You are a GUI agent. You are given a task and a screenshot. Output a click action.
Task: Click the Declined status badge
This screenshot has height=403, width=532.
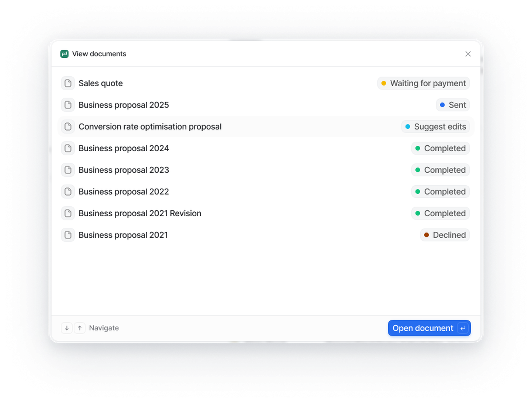pyautogui.click(x=445, y=235)
